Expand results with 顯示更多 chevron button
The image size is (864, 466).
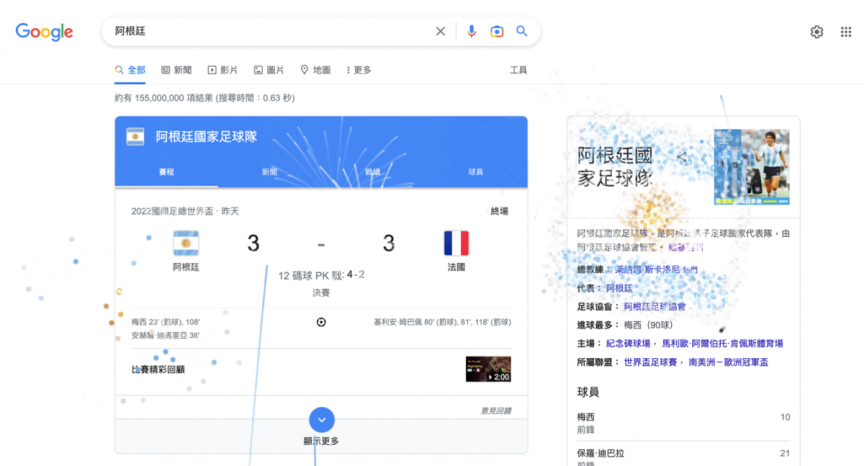click(x=322, y=420)
